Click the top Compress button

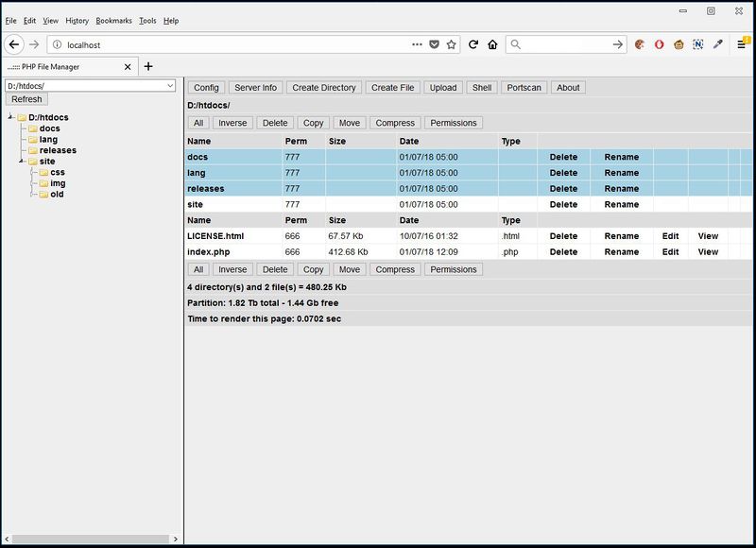395,123
